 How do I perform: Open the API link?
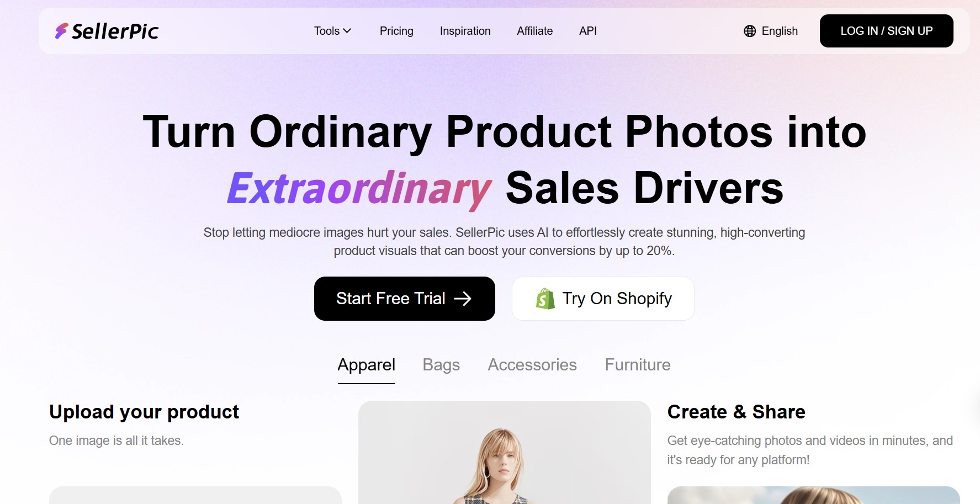[588, 31]
